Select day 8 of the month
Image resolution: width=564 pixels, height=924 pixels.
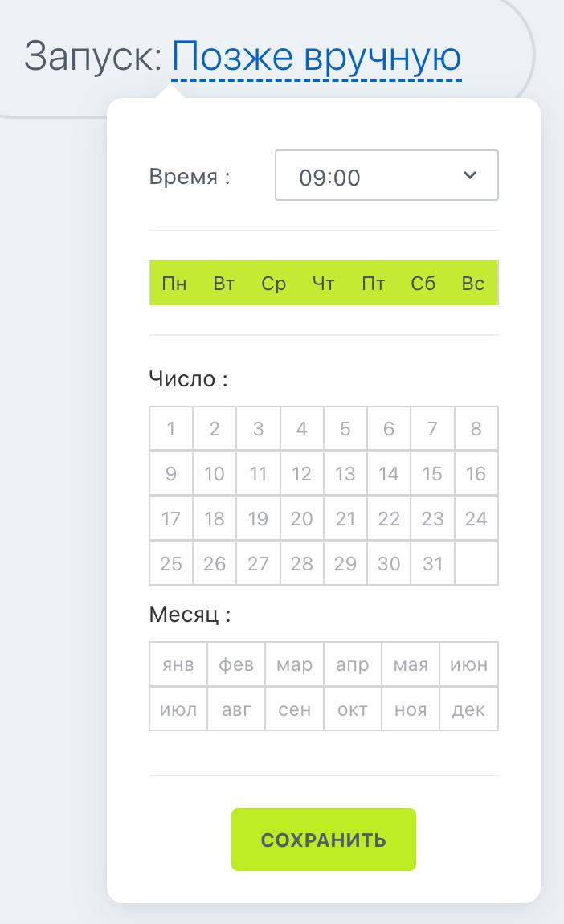[476, 429]
